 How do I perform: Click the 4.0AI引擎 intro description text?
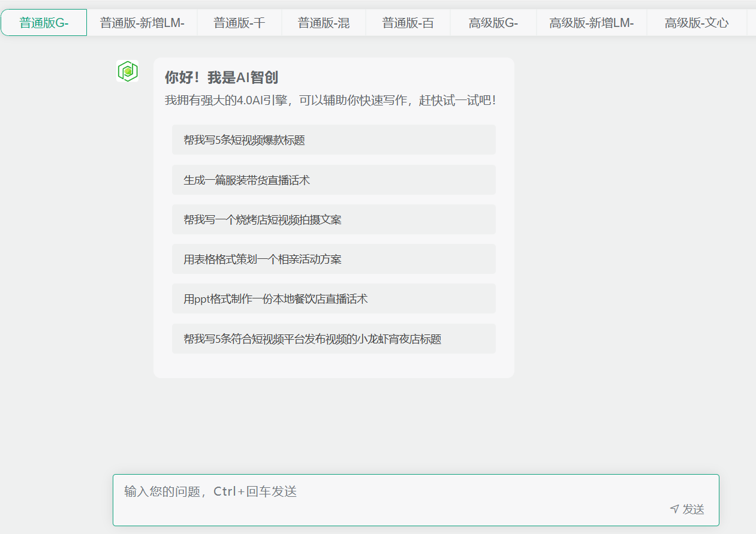click(330, 100)
